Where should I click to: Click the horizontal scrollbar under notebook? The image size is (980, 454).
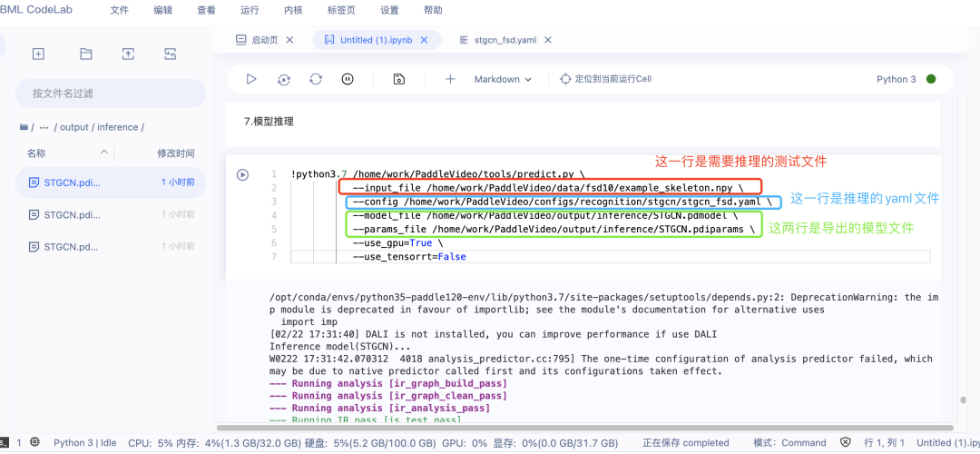tap(584, 429)
